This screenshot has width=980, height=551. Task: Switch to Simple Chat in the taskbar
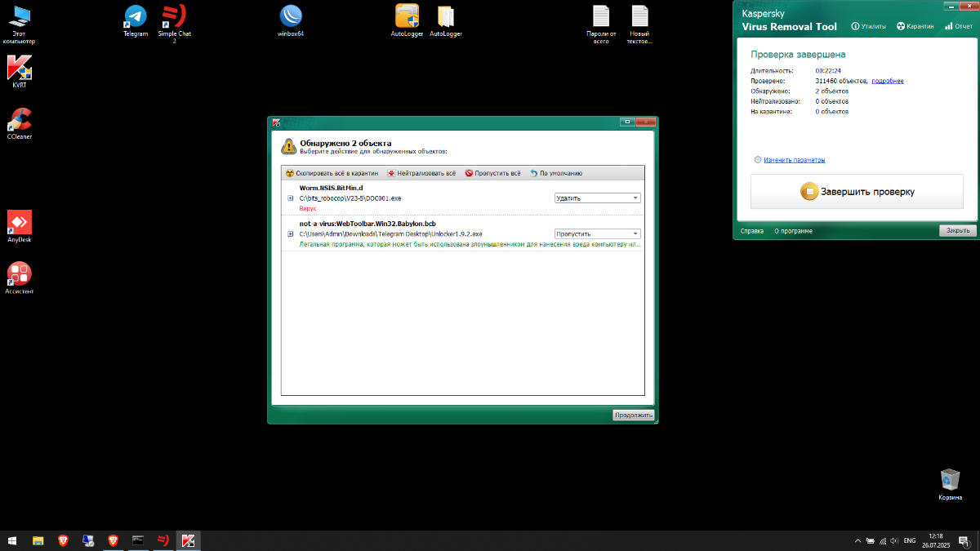[163, 540]
